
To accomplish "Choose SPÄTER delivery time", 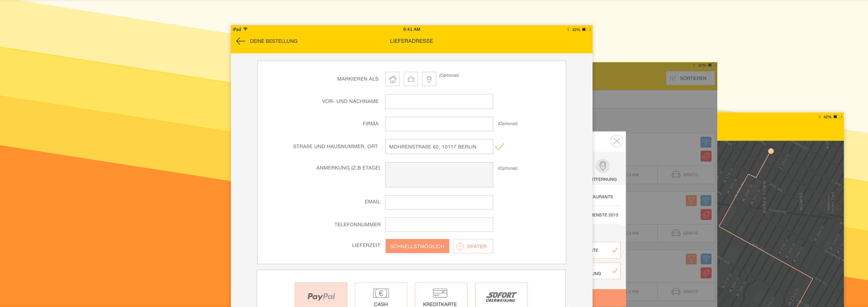I will click(x=473, y=246).
